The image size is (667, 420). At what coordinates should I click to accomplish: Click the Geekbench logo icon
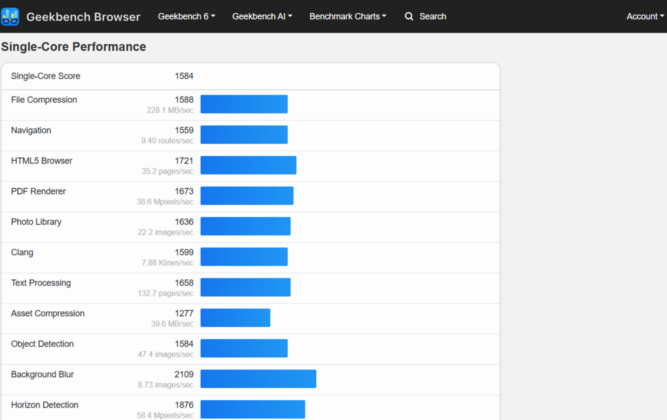pyautogui.click(x=10, y=17)
